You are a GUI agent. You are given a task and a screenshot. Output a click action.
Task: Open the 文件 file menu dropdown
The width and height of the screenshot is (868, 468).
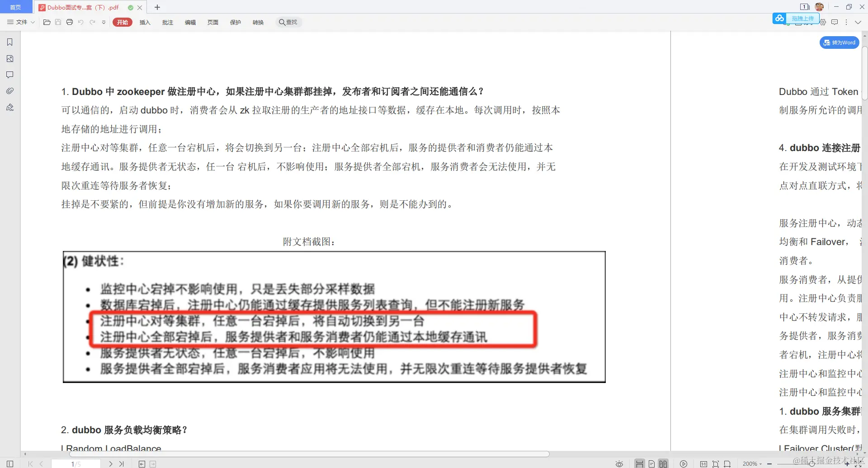(20, 22)
